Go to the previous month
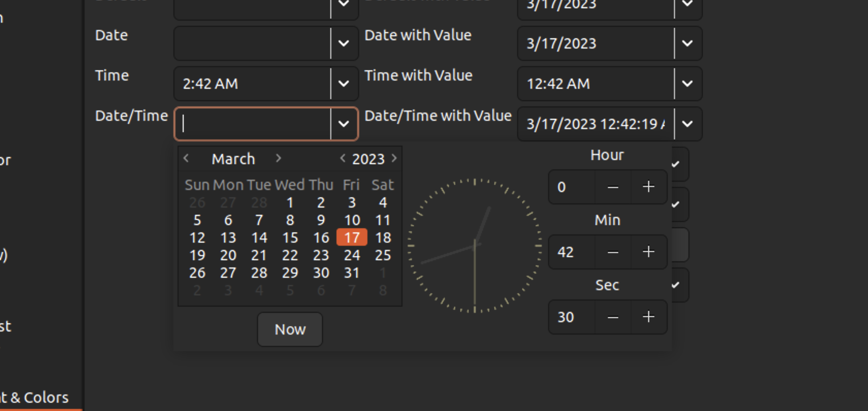Screen dimensions: 868x411 pyautogui.click(x=186, y=159)
